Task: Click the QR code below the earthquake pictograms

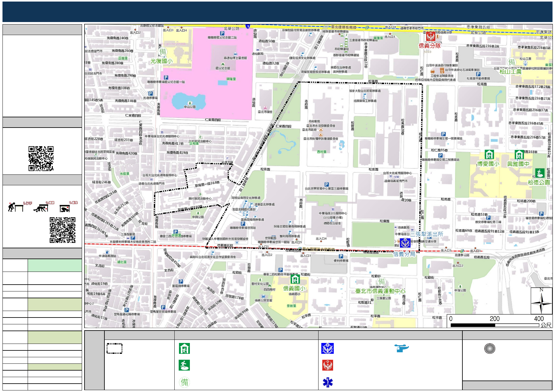Action: point(62,230)
